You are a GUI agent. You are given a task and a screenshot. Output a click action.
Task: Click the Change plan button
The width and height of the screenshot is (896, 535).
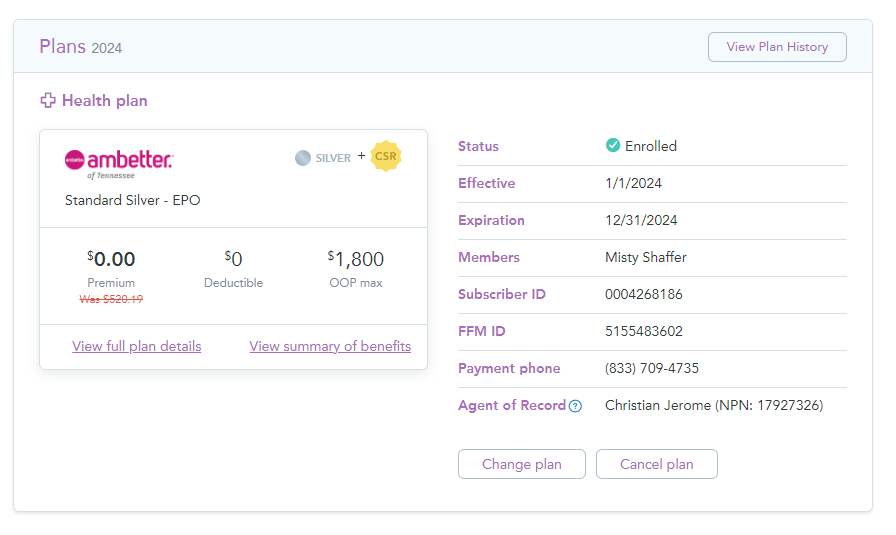click(522, 464)
